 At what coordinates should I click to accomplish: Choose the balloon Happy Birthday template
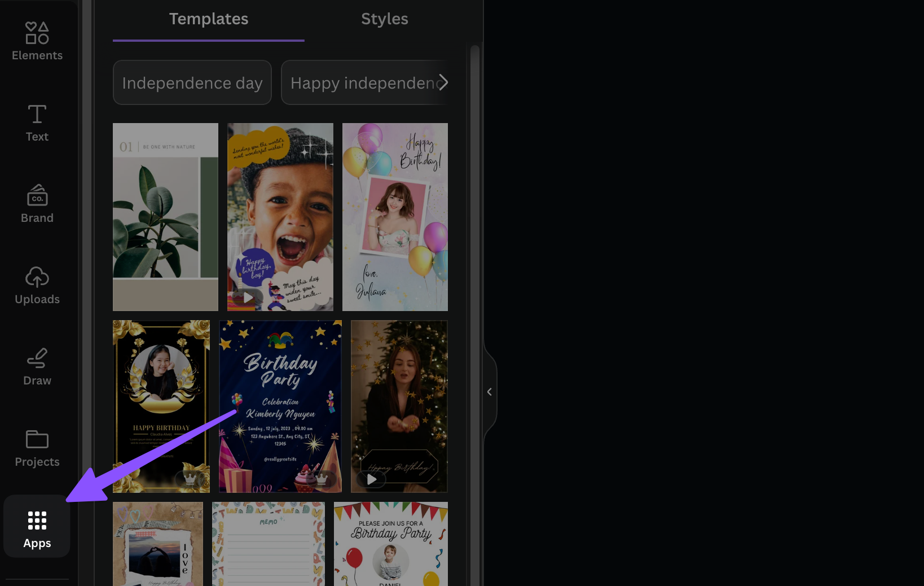tap(395, 217)
